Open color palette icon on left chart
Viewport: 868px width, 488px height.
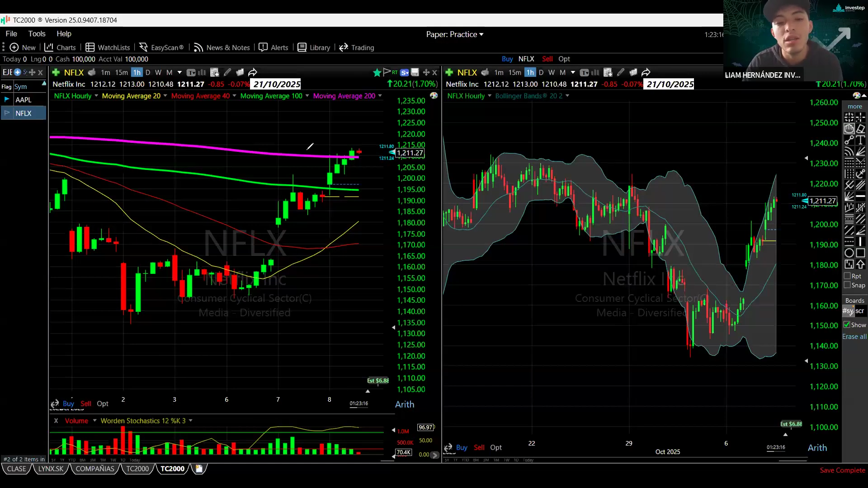pyautogui.click(x=434, y=96)
